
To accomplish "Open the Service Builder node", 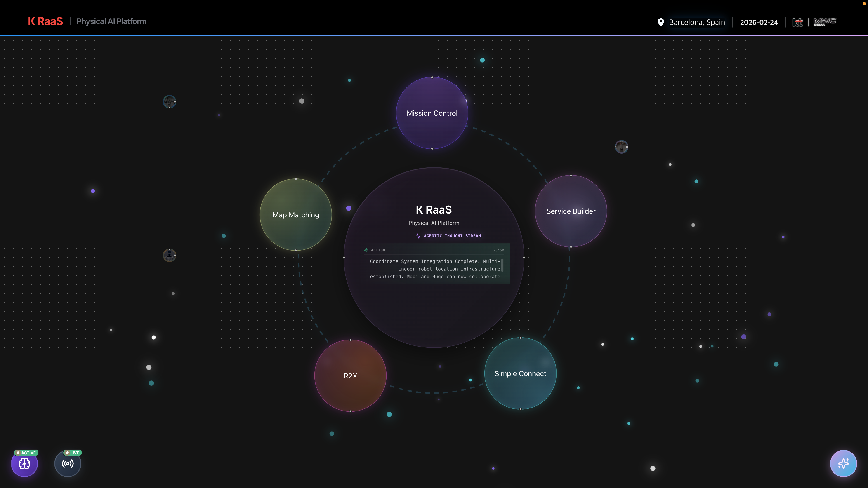I will [571, 211].
